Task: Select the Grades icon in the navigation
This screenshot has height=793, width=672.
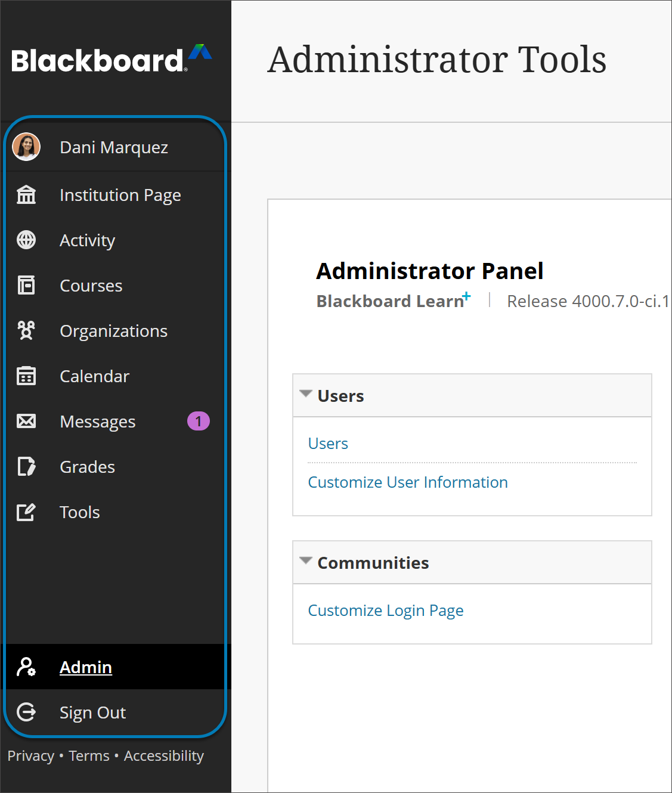Action: 26,466
